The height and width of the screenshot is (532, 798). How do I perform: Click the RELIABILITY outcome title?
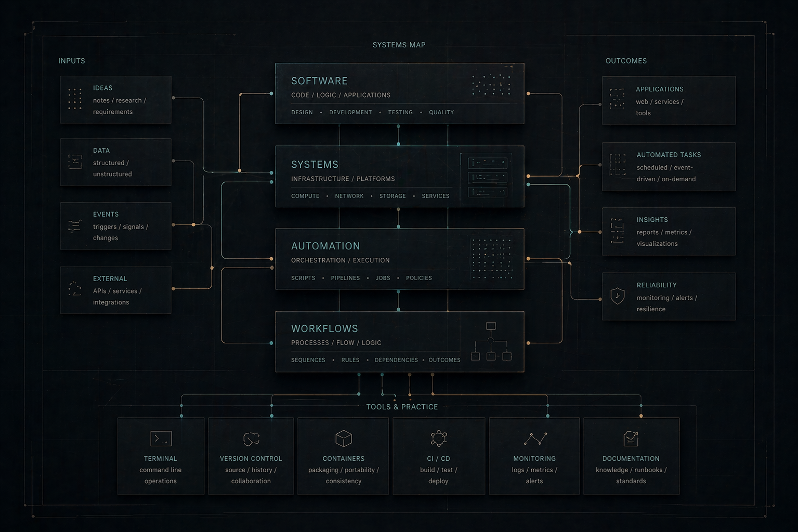(x=657, y=285)
